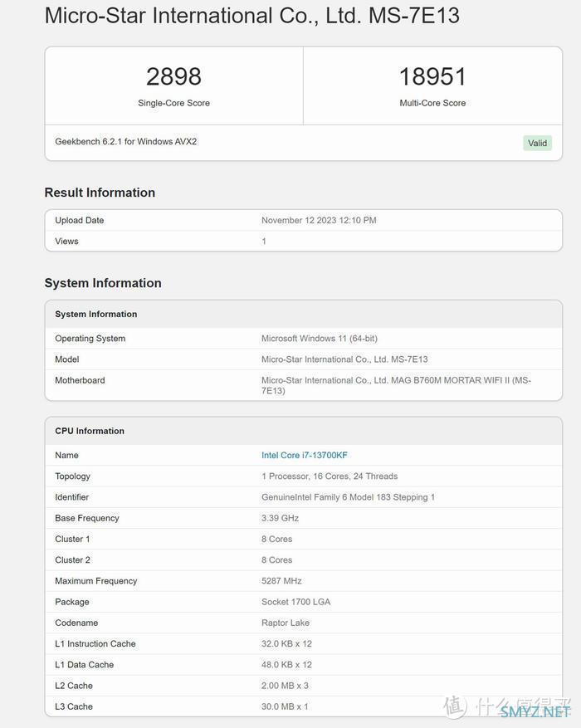Select the Cluster 1 value 8 Cores
Viewport: 581px width, 728px height.
(276, 539)
